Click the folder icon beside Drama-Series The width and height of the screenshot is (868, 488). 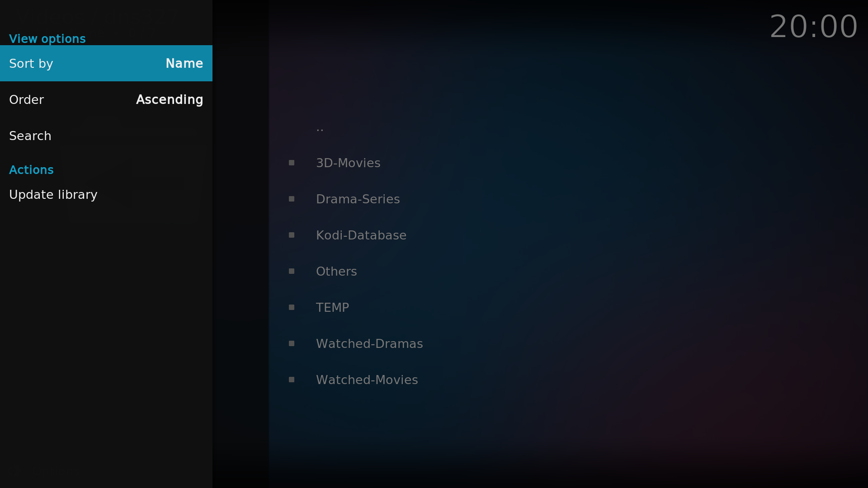click(292, 199)
